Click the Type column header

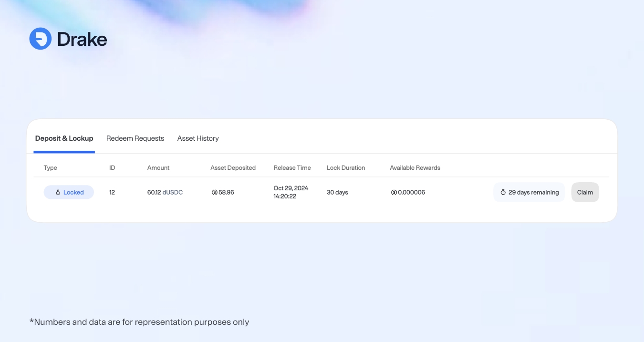(50, 168)
